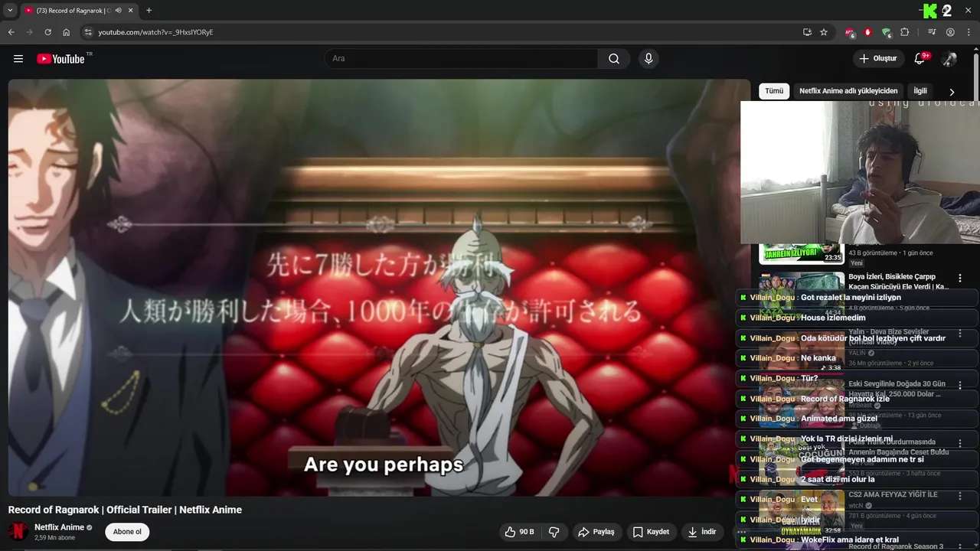Click the Kaydet save button
Viewport: 980px width, 551px height.
tap(650, 532)
